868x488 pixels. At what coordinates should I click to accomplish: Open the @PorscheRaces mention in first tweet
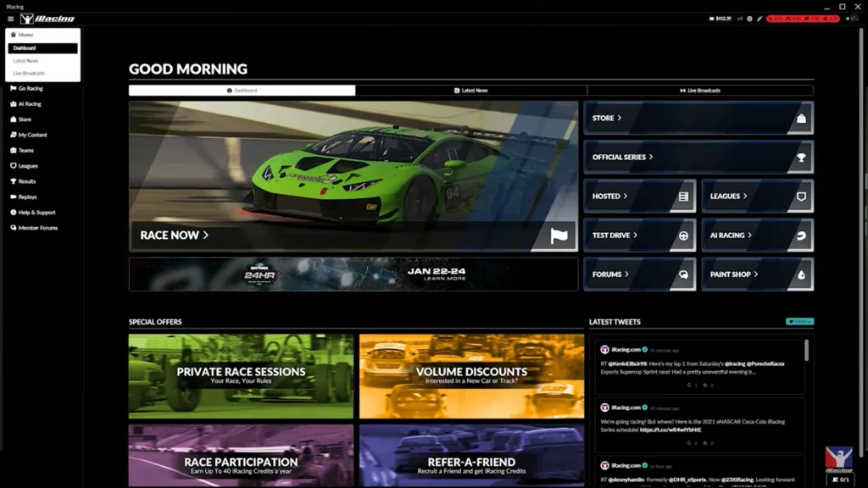[765, 364]
